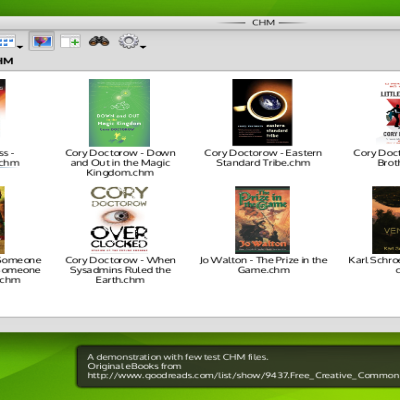Click the split view icon
The height and width of the screenshot is (400, 400).
[x=70, y=41]
